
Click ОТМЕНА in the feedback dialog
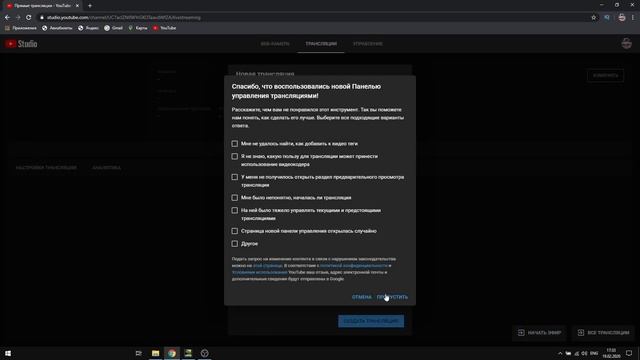tap(362, 297)
